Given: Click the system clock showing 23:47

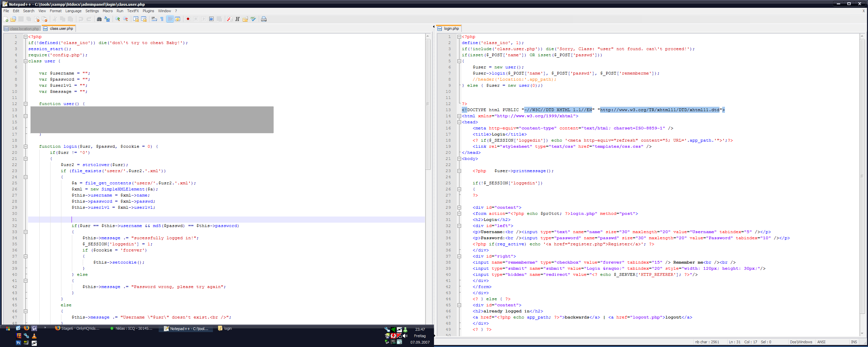Looking at the screenshot, I should (x=420, y=329).
